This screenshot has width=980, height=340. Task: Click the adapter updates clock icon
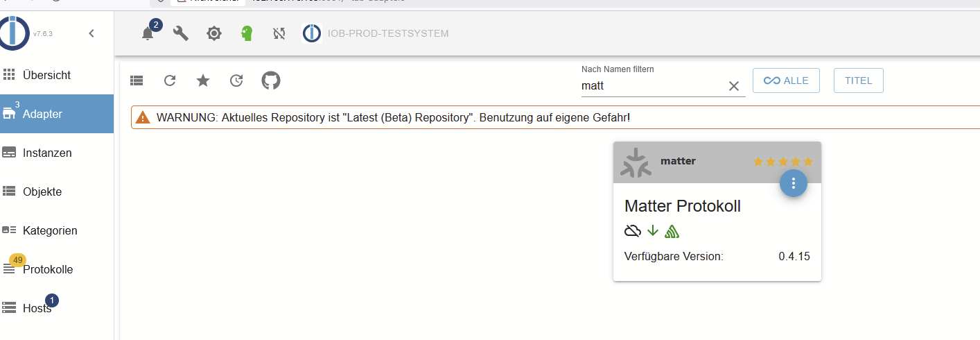tap(236, 80)
